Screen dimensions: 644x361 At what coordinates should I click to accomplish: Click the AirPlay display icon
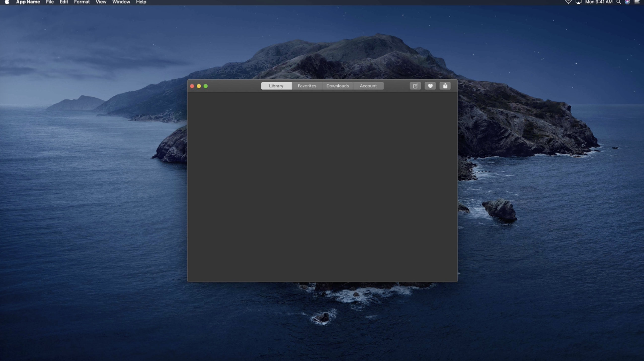click(578, 2)
